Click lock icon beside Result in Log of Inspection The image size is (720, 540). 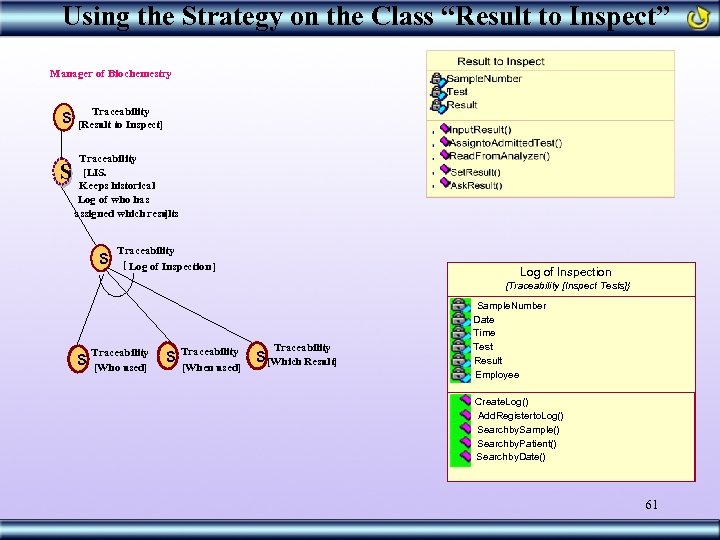[461, 360]
